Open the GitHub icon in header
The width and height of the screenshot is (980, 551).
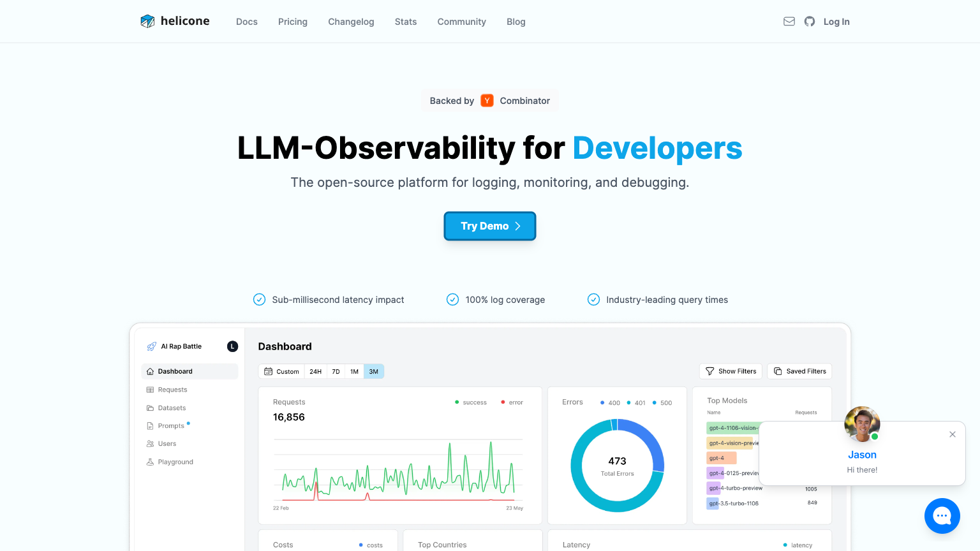point(810,21)
